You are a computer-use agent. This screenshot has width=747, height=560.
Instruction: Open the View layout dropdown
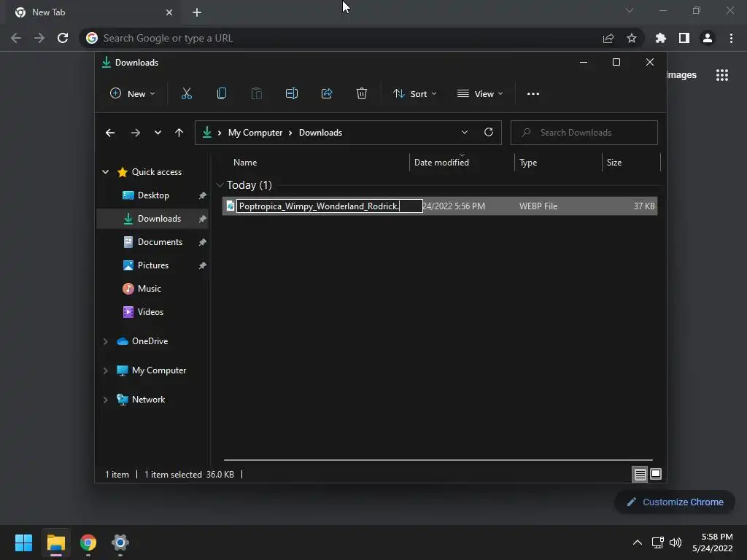pos(480,94)
